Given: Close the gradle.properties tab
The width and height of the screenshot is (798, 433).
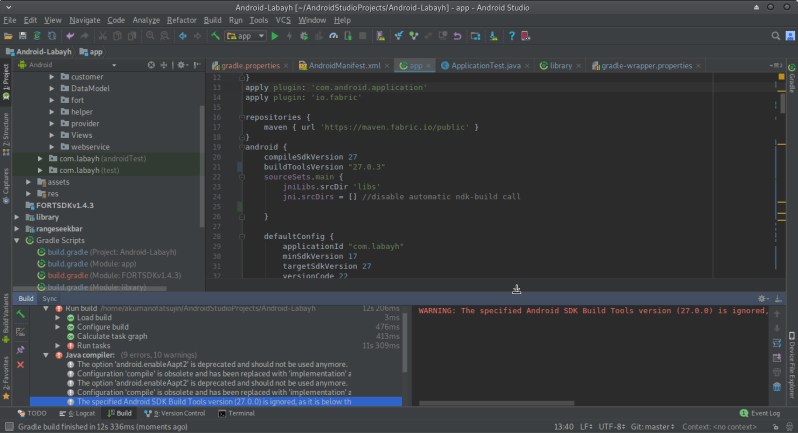Looking at the screenshot, I should [x=286, y=66].
